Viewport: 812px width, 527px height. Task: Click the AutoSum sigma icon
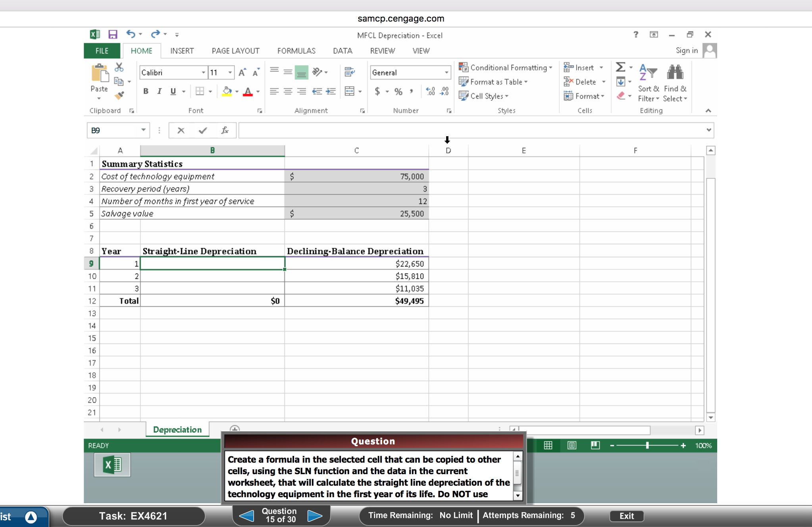coord(620,67)
